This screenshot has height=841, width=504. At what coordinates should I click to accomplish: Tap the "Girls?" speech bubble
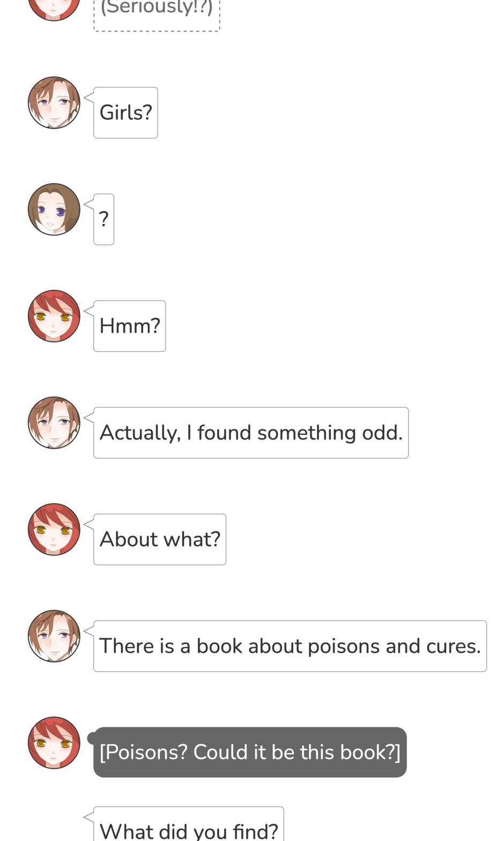click(x=125, y=113)
